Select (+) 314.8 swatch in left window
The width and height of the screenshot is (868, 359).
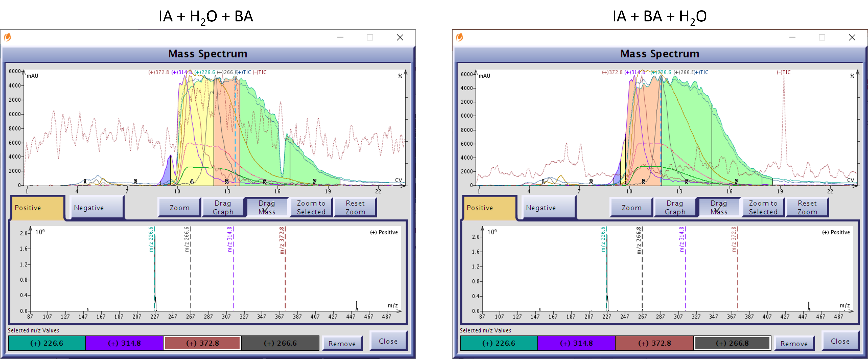pyautogui.click(x=124, y=343)
